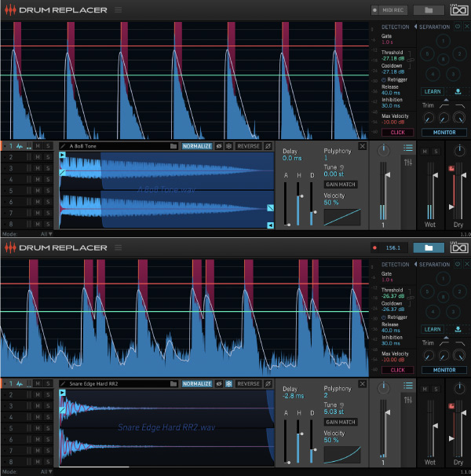Click Decay (D) slider in Snare Edge instance

(312, 441)
